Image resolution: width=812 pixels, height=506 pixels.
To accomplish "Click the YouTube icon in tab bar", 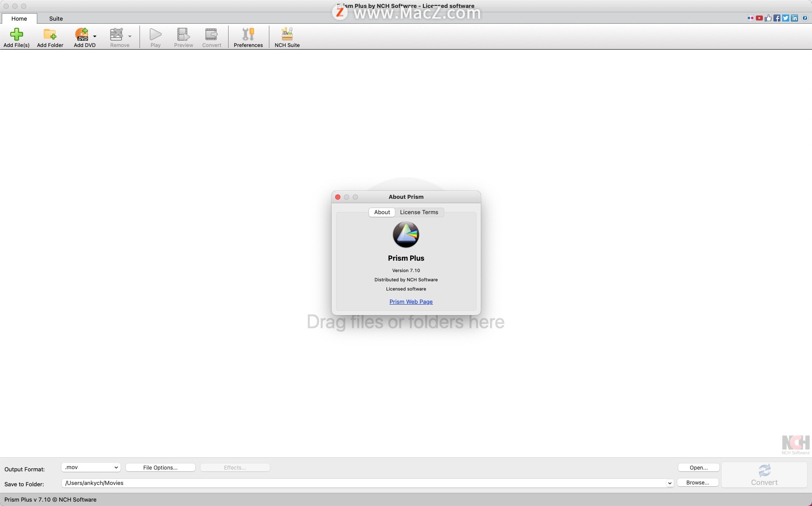I will 759,18.
